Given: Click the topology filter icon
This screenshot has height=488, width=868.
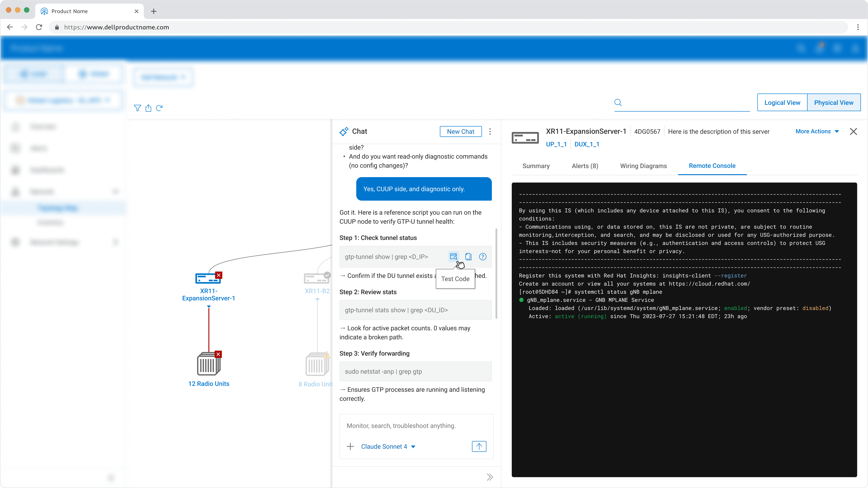Looking at the screenshot, I should 137,108.
